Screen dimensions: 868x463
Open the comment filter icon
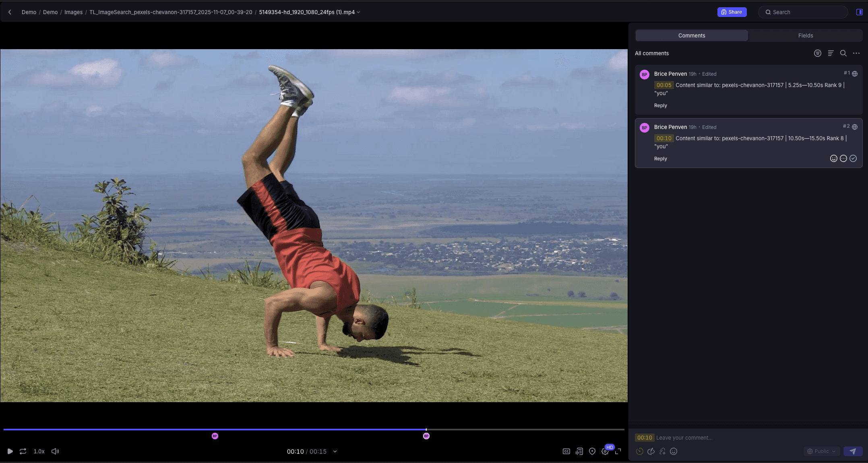click(x=817, y=53)
